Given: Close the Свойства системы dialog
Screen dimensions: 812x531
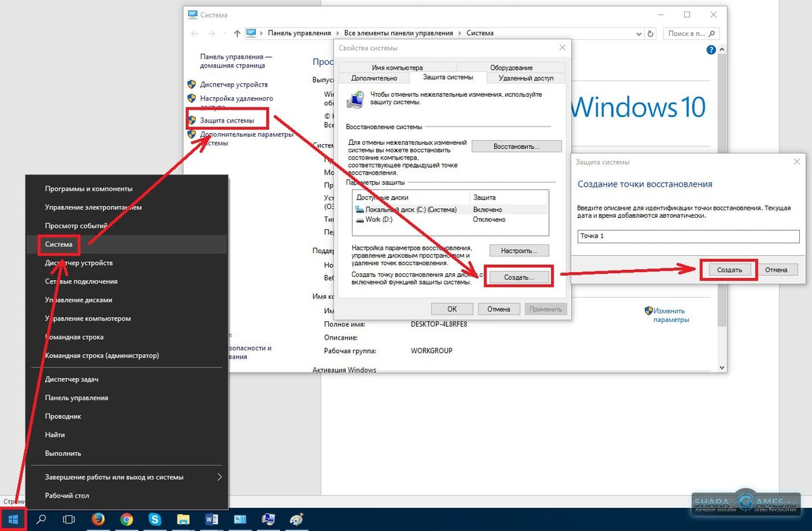Looking at the screenshot, I should 562,48.
